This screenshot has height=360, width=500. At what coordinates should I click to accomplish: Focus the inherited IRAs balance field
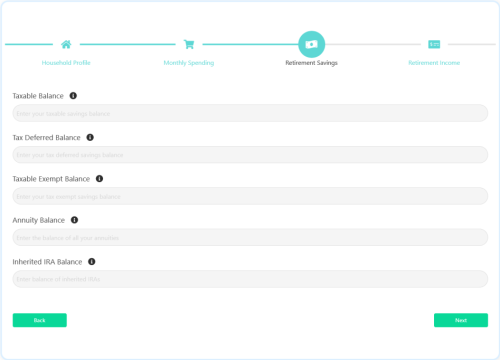pos(250,279)
